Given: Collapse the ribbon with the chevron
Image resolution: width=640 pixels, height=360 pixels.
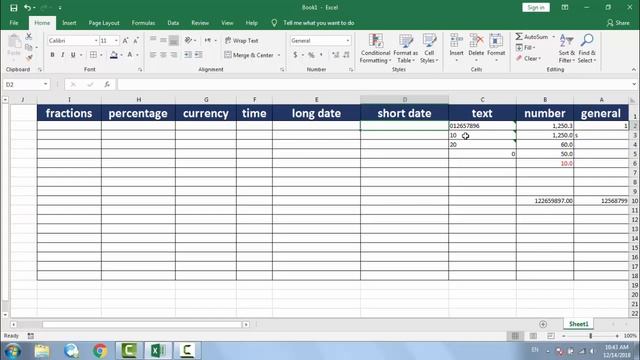Looking at the screenshot, I should tap(633, 70).
